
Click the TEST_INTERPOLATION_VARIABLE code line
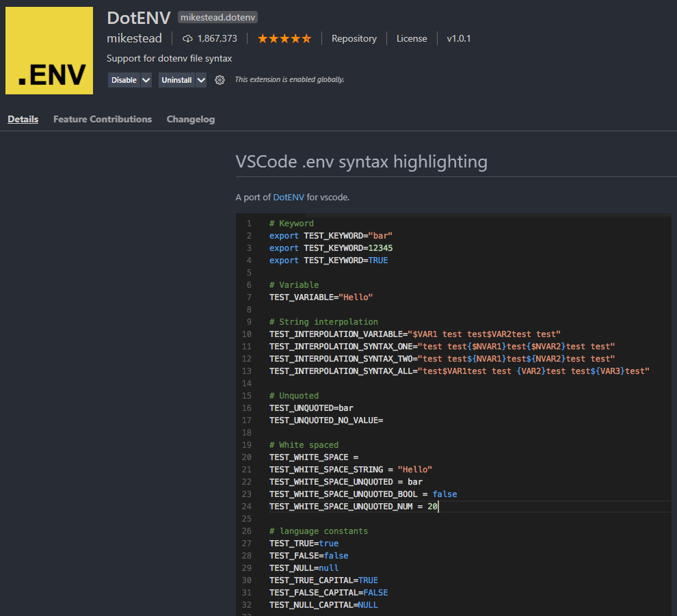(x=415, y=334)
